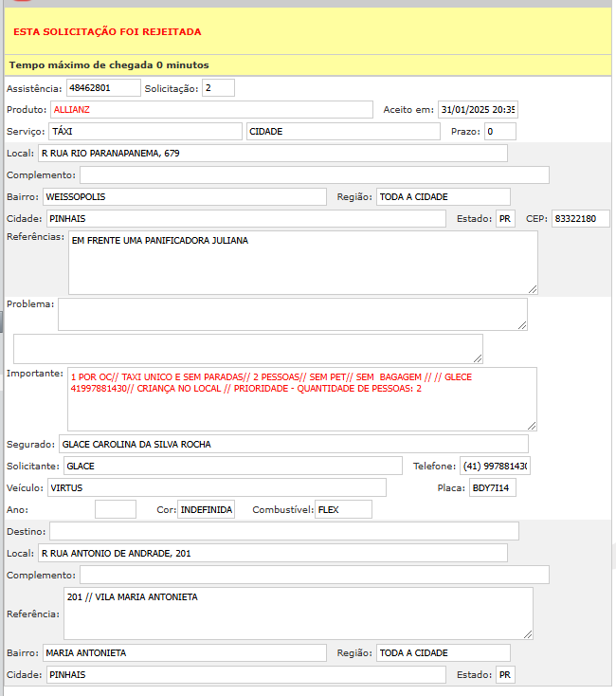Select the Bairro field showing WEISSOPOLIS

click(x=185, y=197)
